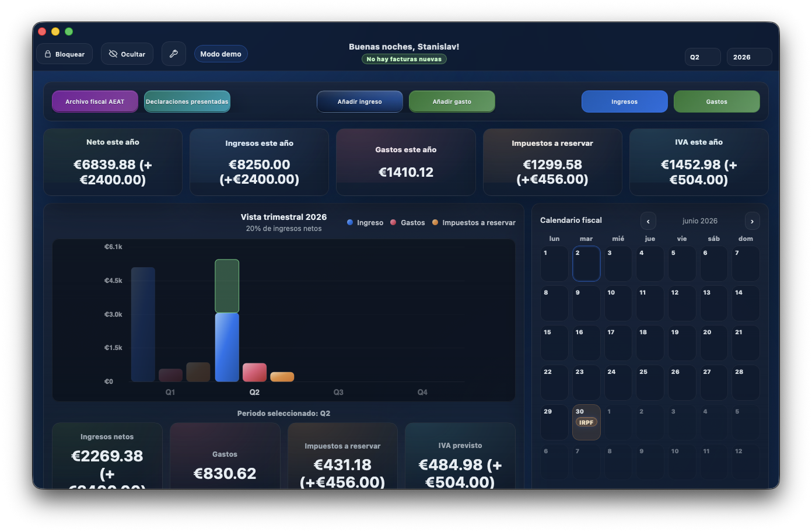Open the 'Gastos este año' card
The width and height of the screenshot is (812, 532).
click(406, 162)
